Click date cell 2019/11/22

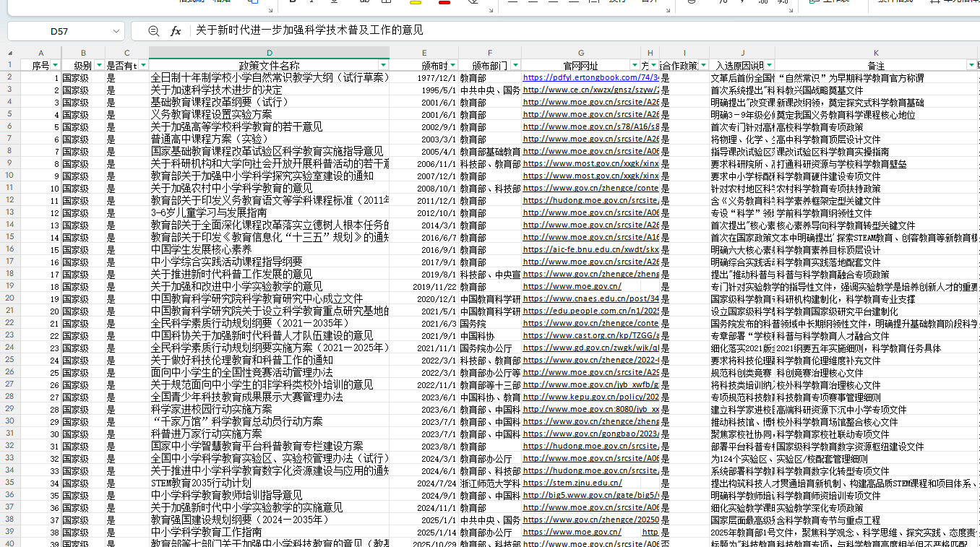tap(424, 286)
